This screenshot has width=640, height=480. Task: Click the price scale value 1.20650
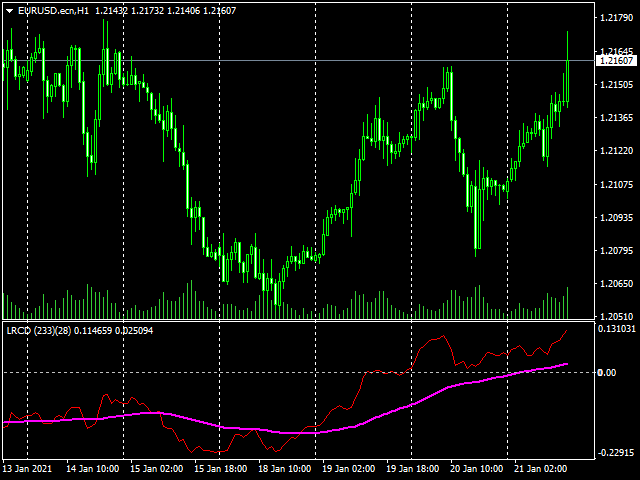[616, 283]
